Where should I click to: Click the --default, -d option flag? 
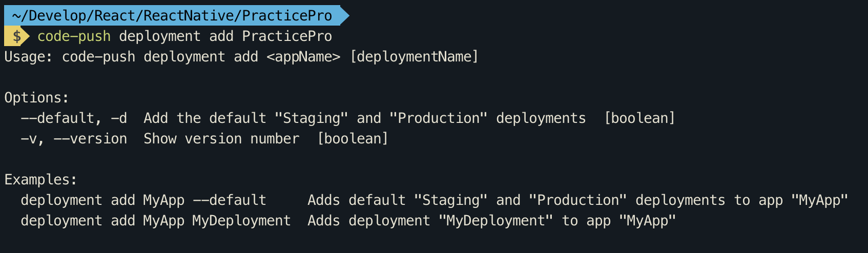[x=74, y=118]
